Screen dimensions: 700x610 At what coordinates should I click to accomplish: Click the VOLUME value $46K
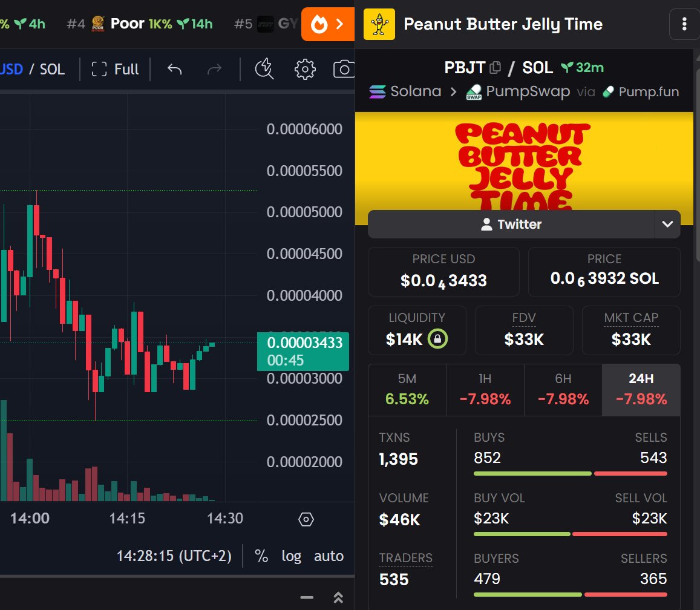coord(399,519)
